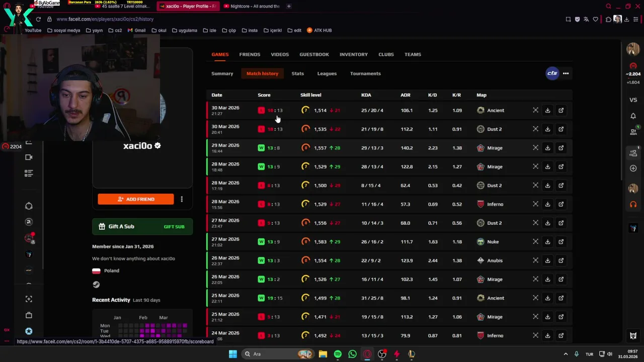This screenshot has height=362, width=644.
Task: Open a new browser tab with plus
Action: 289,6
